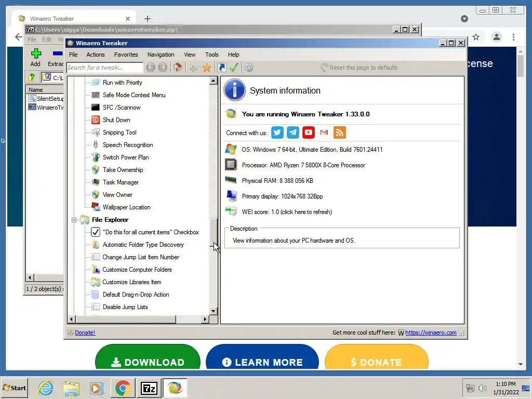
Task: Open the Navigation menu
Action: tap(161, 55)
